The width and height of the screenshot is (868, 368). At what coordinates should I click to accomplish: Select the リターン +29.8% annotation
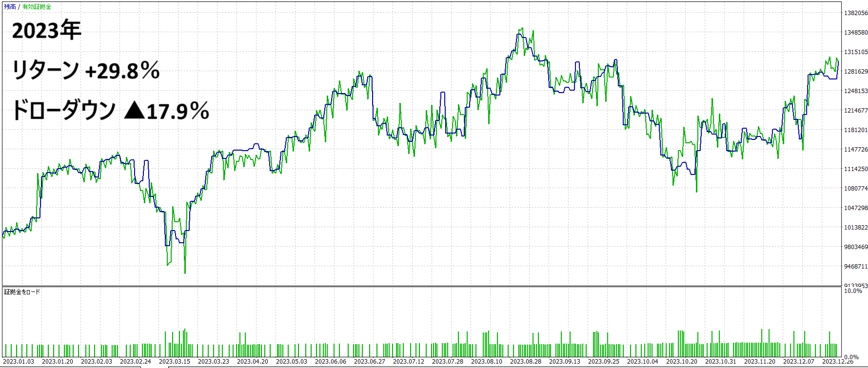coord(86,71)
